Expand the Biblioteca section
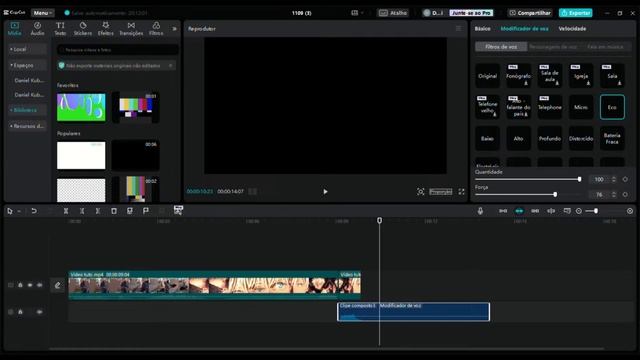Viewport: 640px width, 360px height. pos(27,110)
